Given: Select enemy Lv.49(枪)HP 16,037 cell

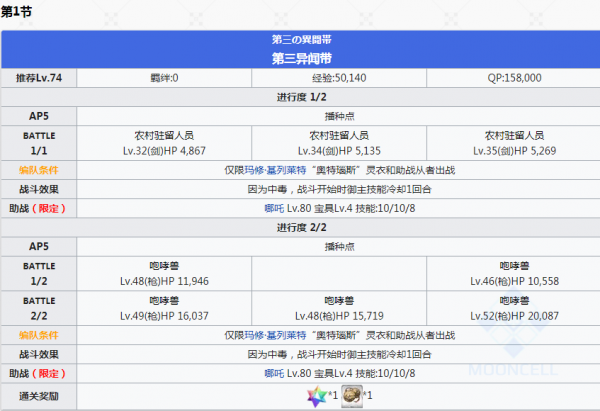Looking at the screenshot, I should point(164,308).
